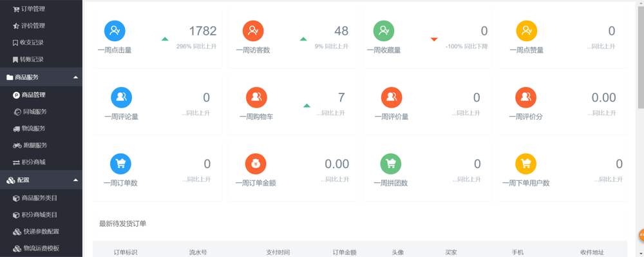Screen dimensions: 644x257
Task: Click the bookmark icon beside 转账记录
Action: [15, 59]
